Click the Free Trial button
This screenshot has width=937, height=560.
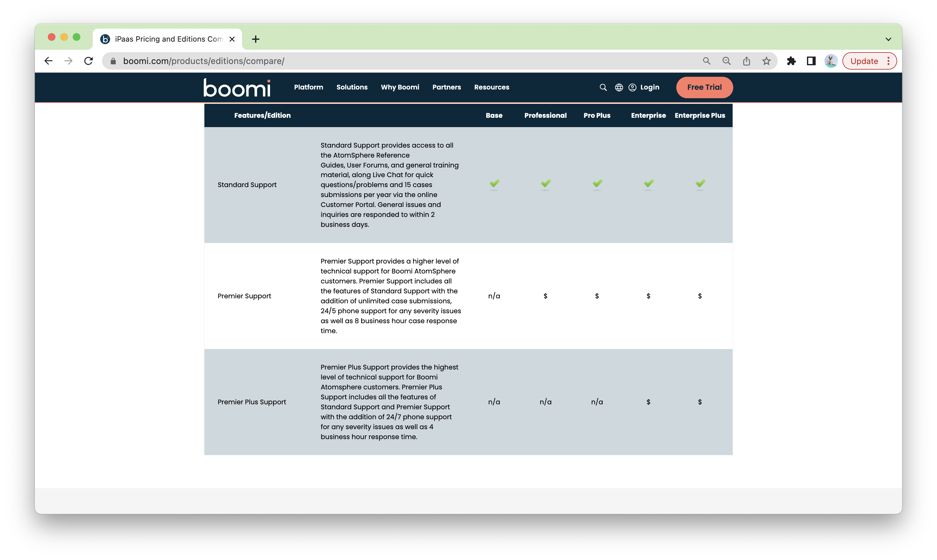click(704, 87)
